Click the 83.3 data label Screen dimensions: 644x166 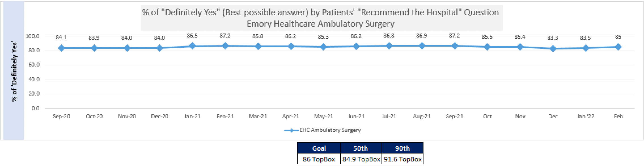553,38
